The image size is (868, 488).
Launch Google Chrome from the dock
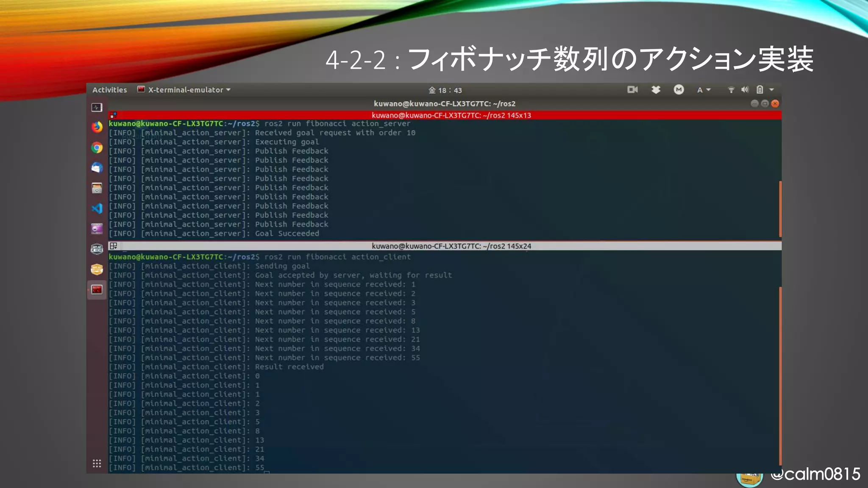click(97, 147)
